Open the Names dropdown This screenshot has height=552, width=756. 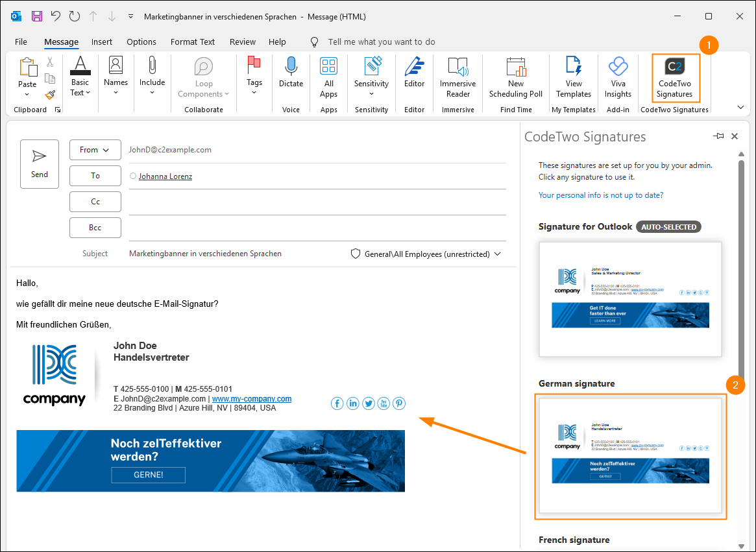pyautogui.click(x=116, y=76)
